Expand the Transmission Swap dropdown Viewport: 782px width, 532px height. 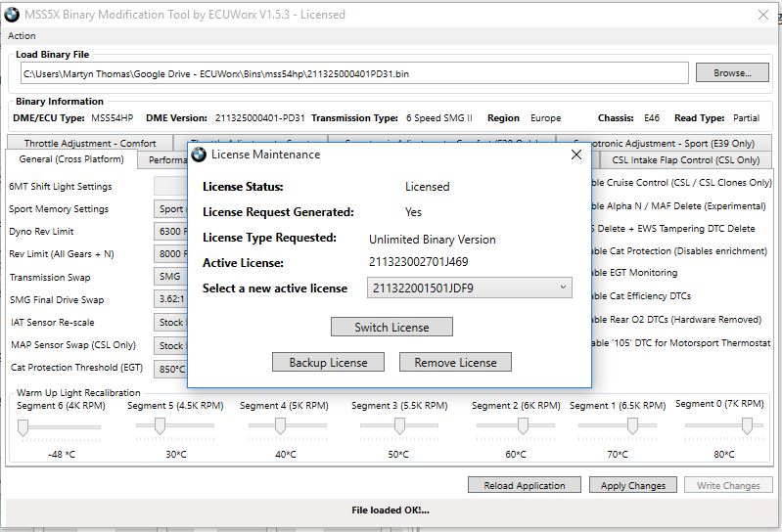click(x=170, y=277)
